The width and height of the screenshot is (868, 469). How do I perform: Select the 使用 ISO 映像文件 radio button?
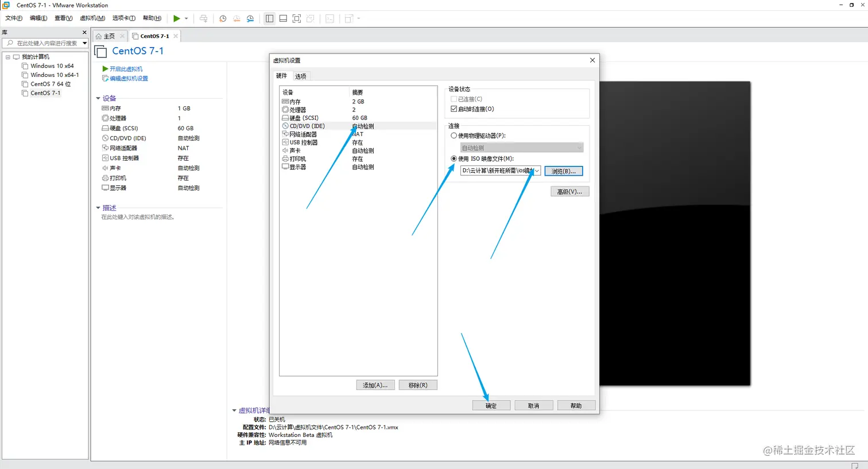(454, 159)
